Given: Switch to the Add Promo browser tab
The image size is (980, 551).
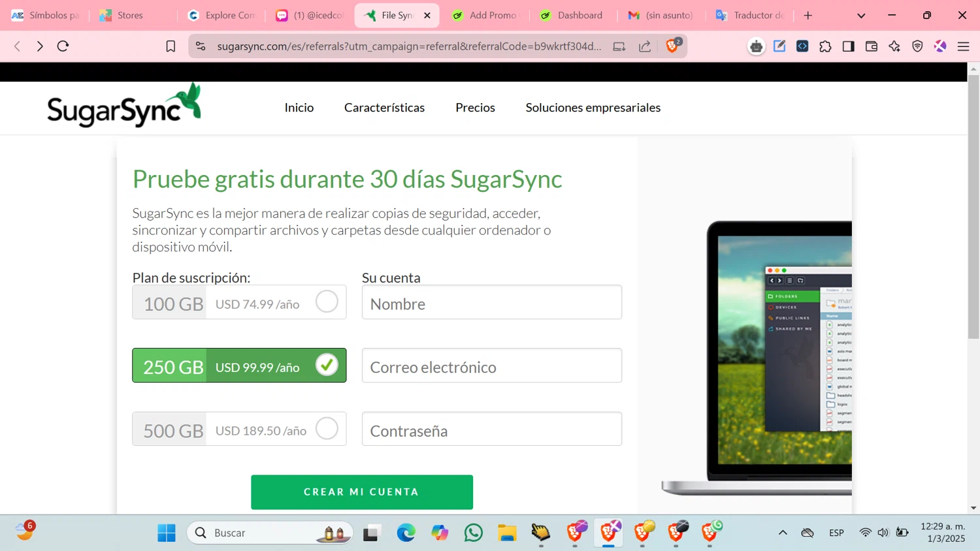Looking at the screenshot, I should coord(484,15).
